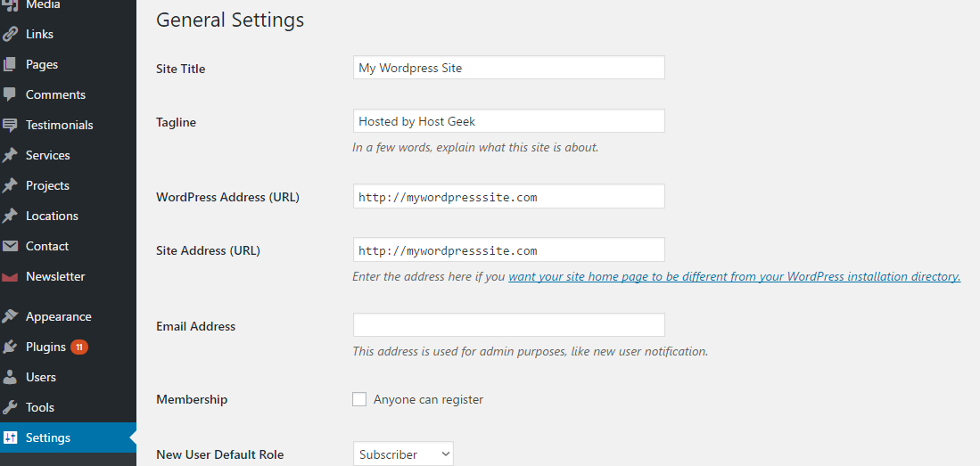
Task: Click the Links chain icon
Action: coord(10,35)
